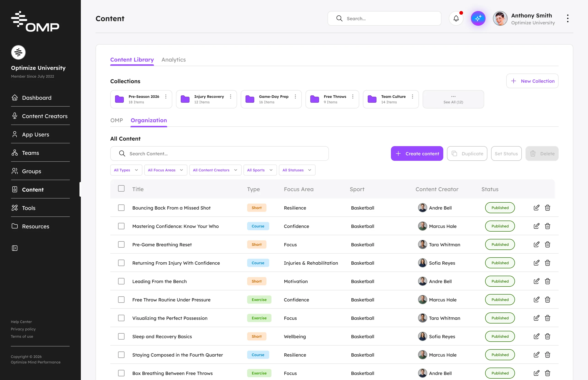Edit Returning From Injury With Confidence
This screenshot has width=588, height=380.
coord(536,263)
